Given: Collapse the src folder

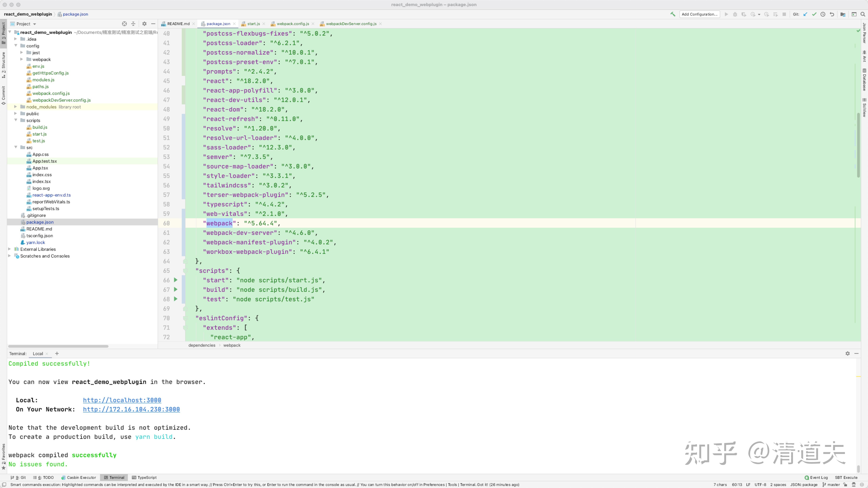Looking at the screenshot, I should pos(15,147).
